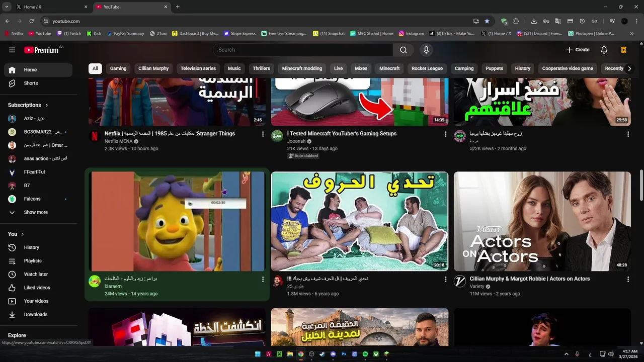Image resolution: width=644 pixels, height=362 pixels.
Task: Bookmark this page with the star icon
Action: [487, 21]
